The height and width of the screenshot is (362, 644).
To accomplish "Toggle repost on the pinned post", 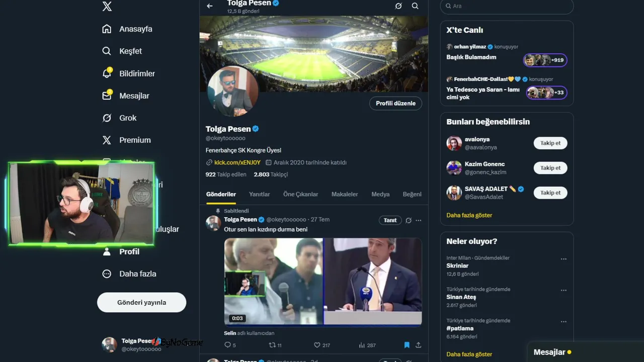I will tap(272, 345).
